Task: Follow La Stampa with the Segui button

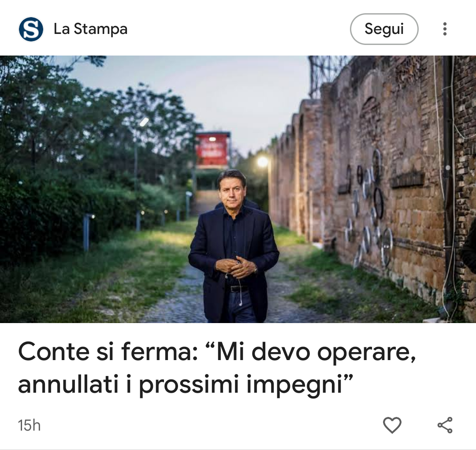Action: point(384,29)
